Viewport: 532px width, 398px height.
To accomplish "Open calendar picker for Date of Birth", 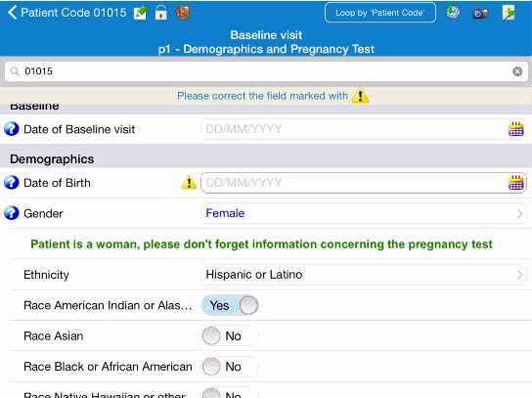I will pyautogui.click(x=515, y=183).
